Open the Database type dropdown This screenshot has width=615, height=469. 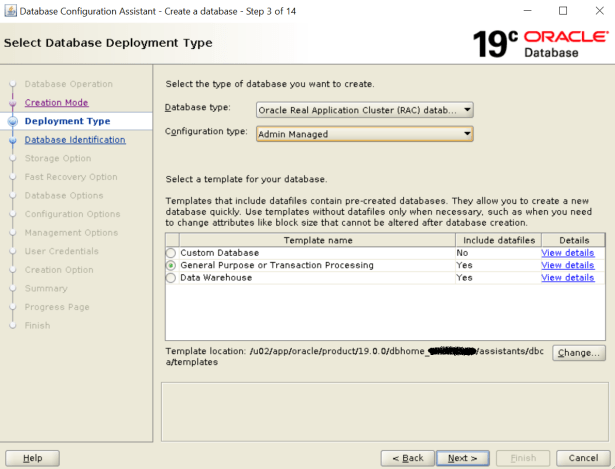tap(365, 110)
